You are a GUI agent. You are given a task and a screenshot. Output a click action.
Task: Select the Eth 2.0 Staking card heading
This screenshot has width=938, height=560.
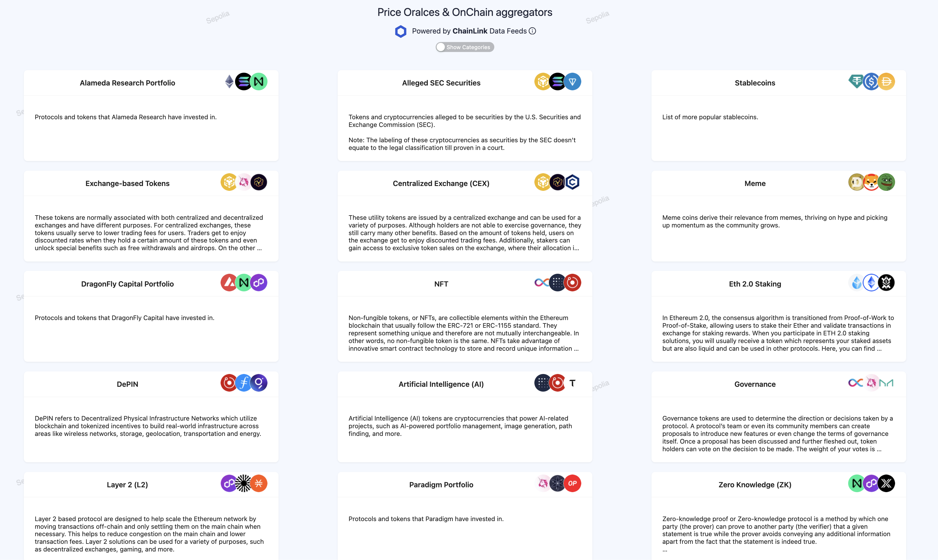tap(755, 284)
